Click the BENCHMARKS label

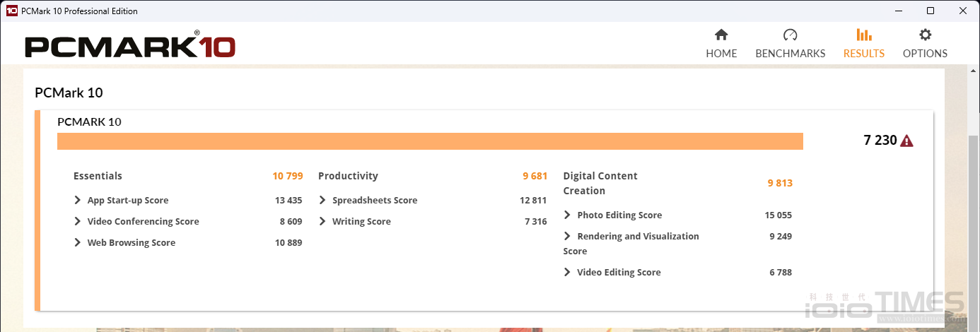coord(791,54)
